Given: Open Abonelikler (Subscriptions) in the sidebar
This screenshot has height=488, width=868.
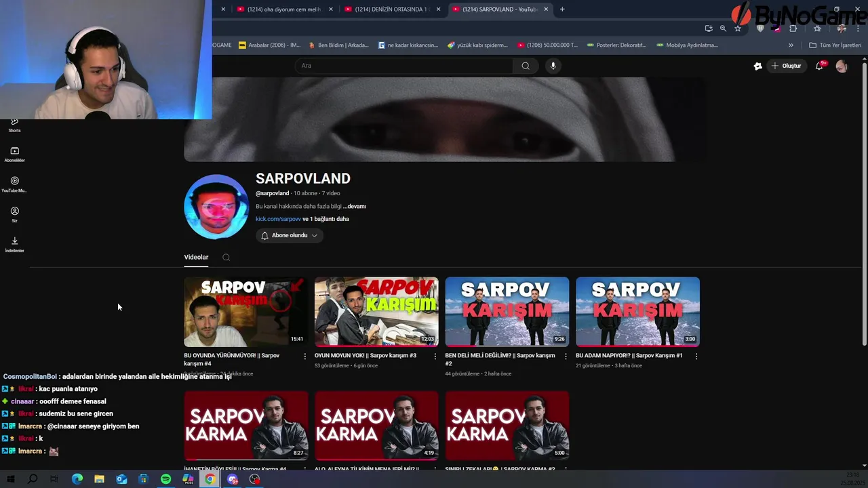Looking at the screenshot, I should coord(14,155).
